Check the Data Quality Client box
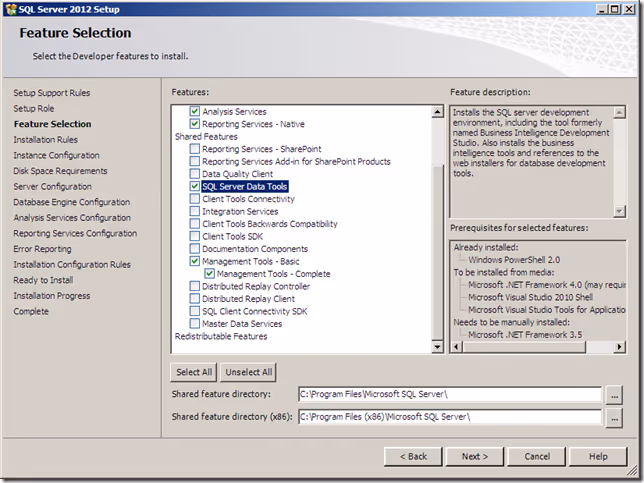This screenshot has width=644, height=483. tap(195, 174)
